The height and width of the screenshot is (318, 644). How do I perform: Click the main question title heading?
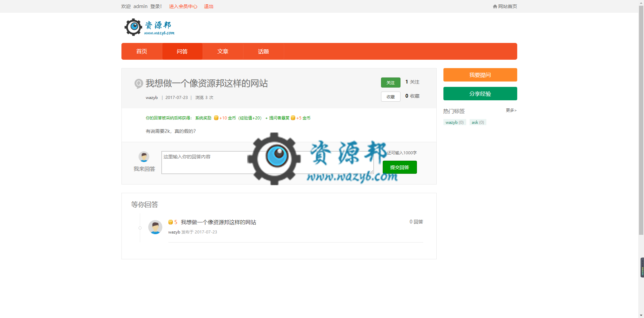[207, 83]
